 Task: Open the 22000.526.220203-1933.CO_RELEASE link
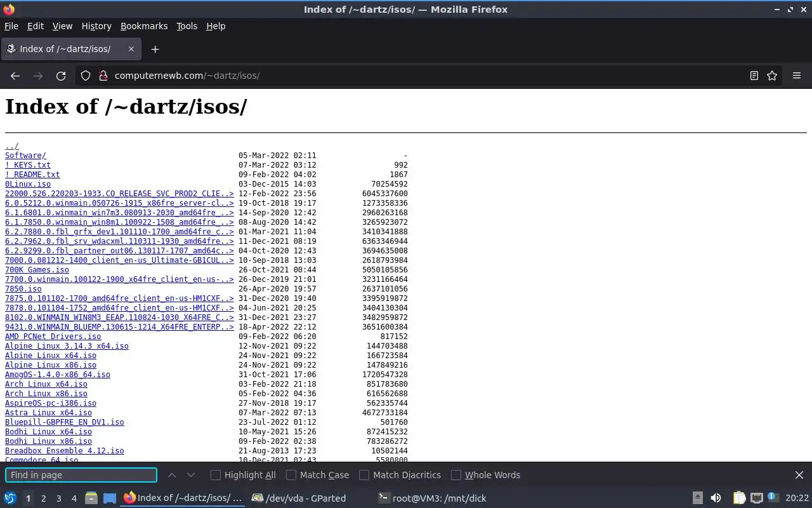119,194
